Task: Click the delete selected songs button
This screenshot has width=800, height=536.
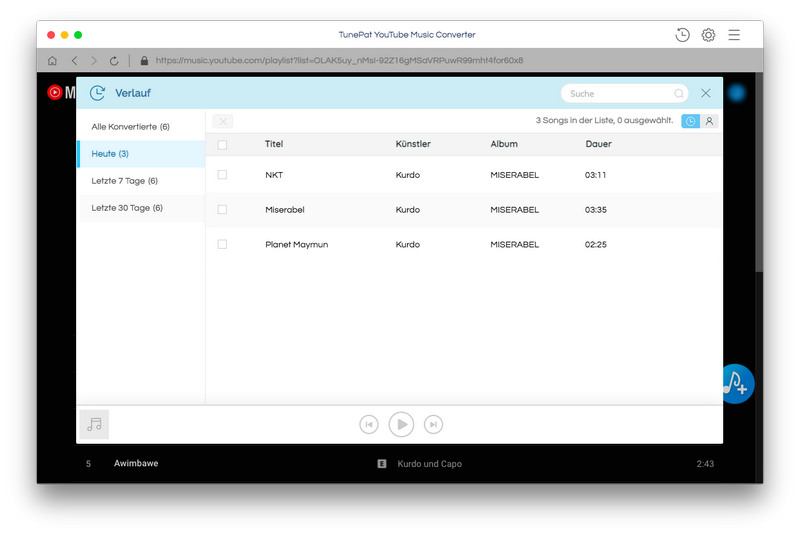Action: [222, 121]
